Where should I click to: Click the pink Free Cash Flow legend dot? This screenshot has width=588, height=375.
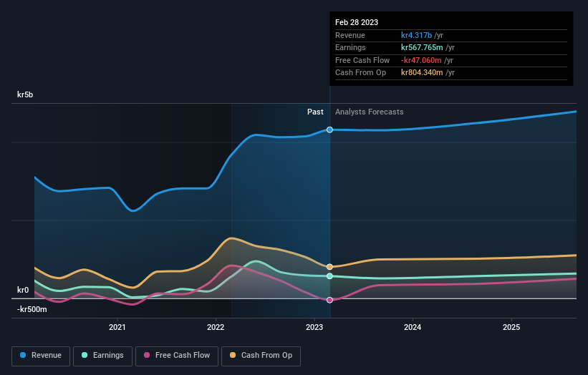pos(147,355)
